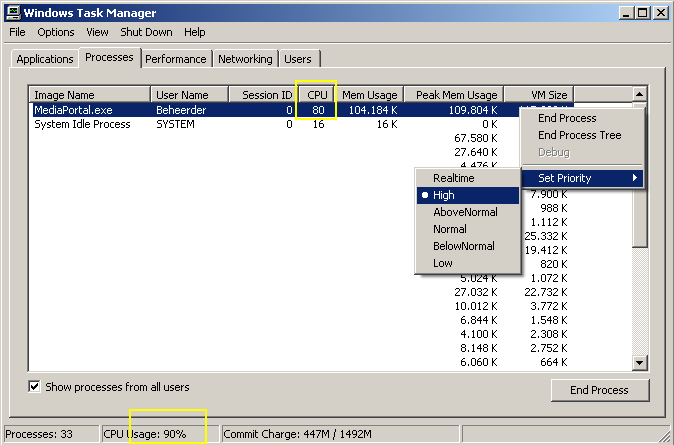Open the Options menu
The image size is (674, 445).
point(56,32)
